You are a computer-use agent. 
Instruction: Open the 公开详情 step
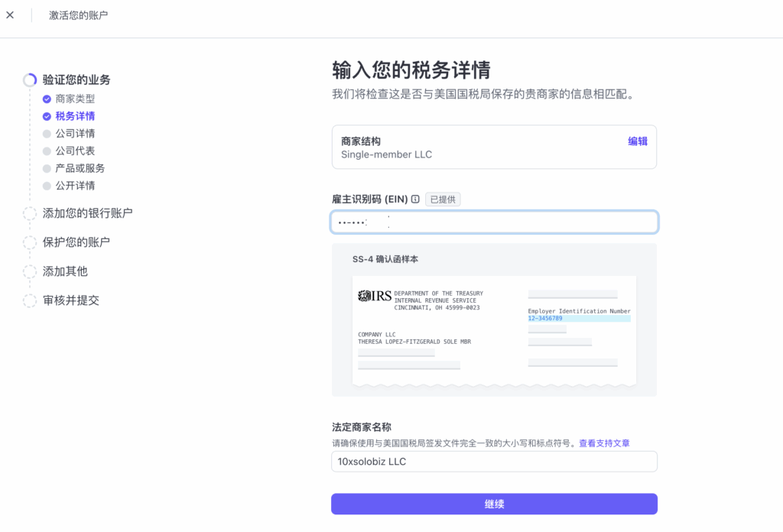pos(75,186)
